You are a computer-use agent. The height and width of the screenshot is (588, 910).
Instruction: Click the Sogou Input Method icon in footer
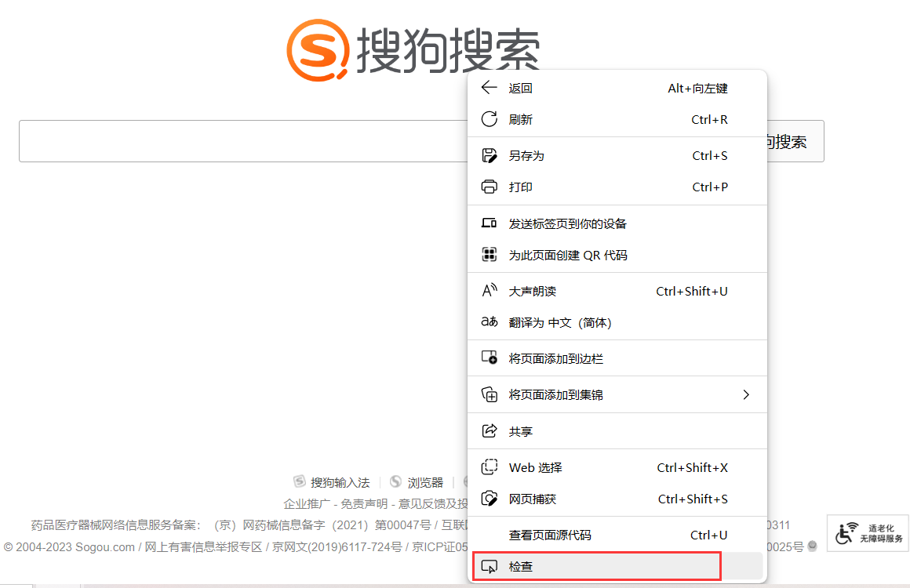coord(300,481)
